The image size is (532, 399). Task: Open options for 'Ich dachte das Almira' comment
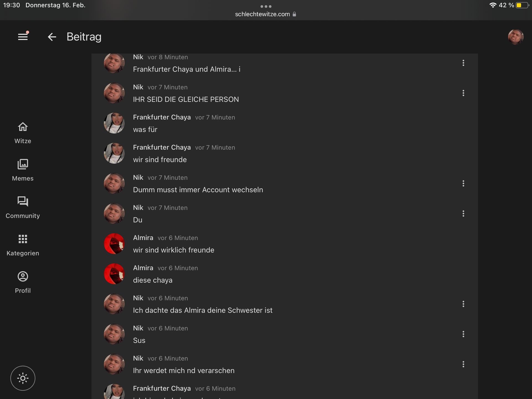point(463,304)
